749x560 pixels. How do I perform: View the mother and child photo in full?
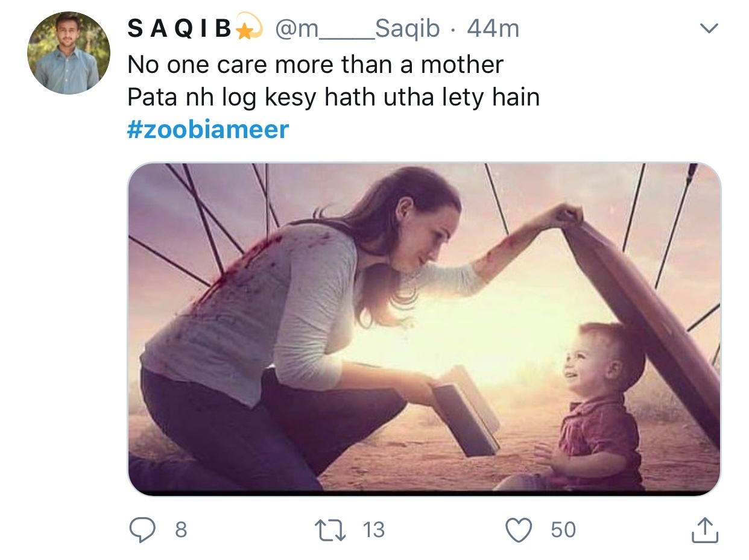[424, 329]
